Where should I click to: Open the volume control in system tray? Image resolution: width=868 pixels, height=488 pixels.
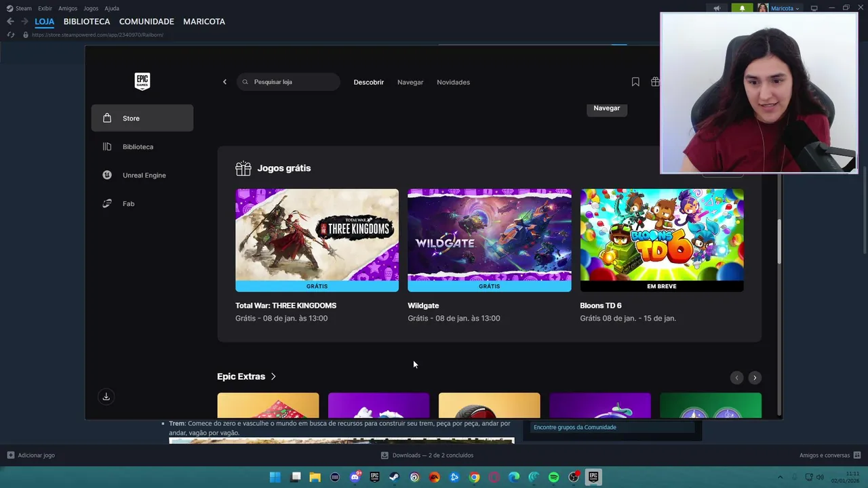click(820, 477)
